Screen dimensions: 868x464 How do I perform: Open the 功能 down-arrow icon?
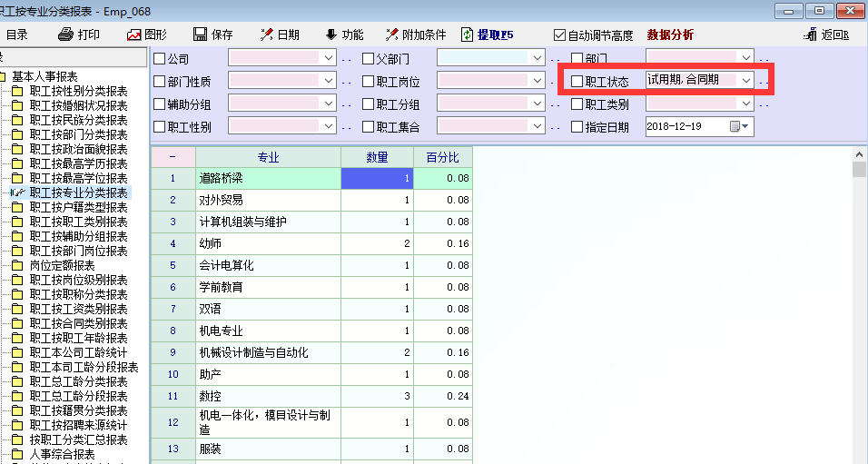[x=330, y=35]
